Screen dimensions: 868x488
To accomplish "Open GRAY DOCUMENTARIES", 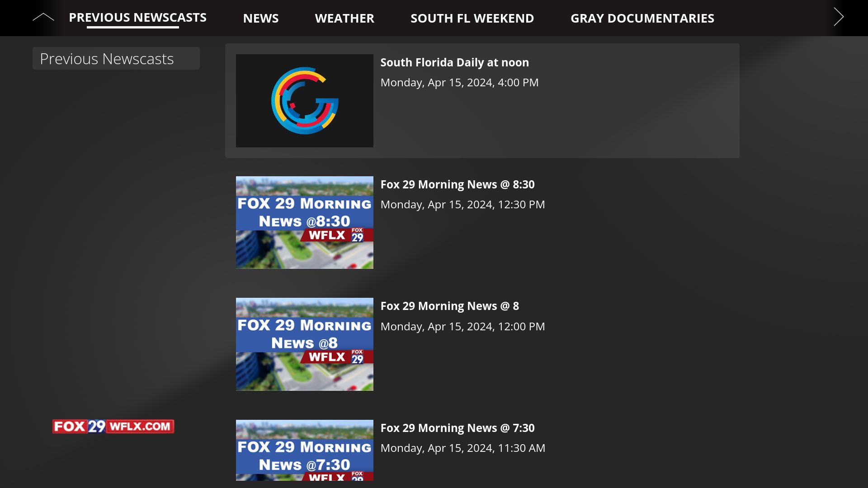I will [x=642, y=18].
